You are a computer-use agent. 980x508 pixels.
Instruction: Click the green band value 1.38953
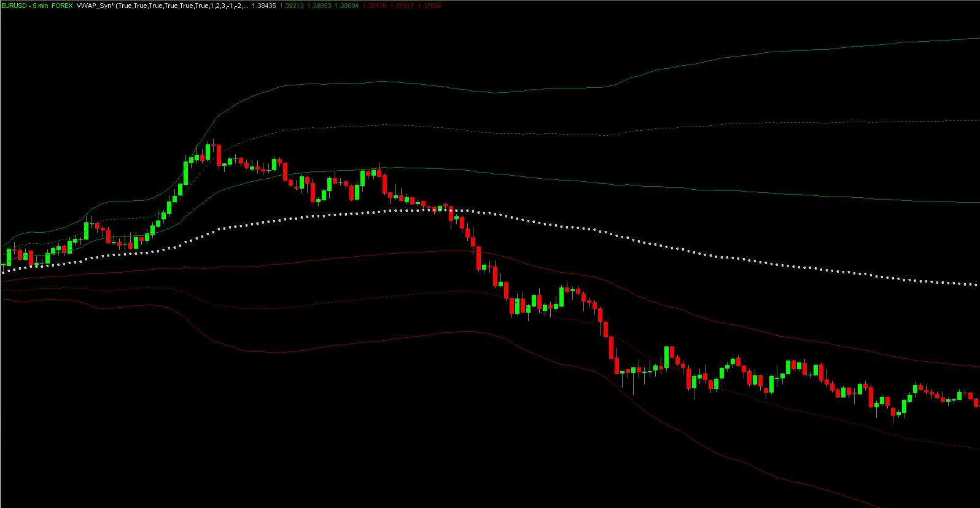[x=318, y=6]
